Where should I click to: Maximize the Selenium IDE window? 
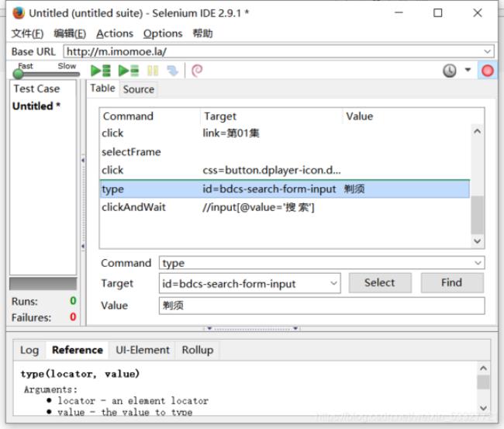(x=438, y=13)
